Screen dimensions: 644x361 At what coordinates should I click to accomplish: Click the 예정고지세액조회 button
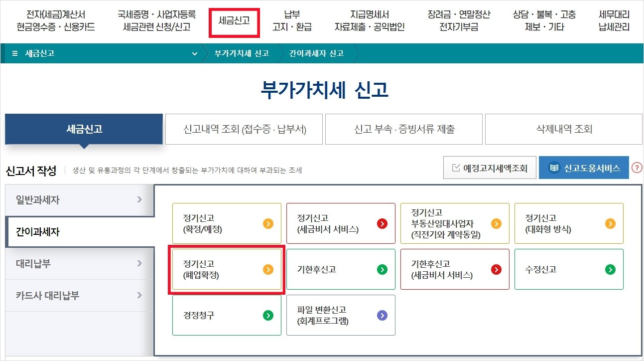(490, 168)
